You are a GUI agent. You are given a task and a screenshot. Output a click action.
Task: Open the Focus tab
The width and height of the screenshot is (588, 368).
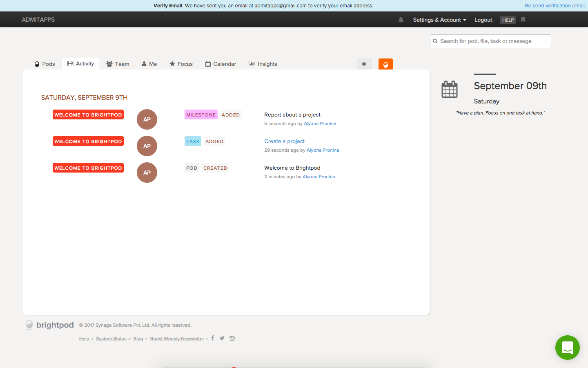181,64
